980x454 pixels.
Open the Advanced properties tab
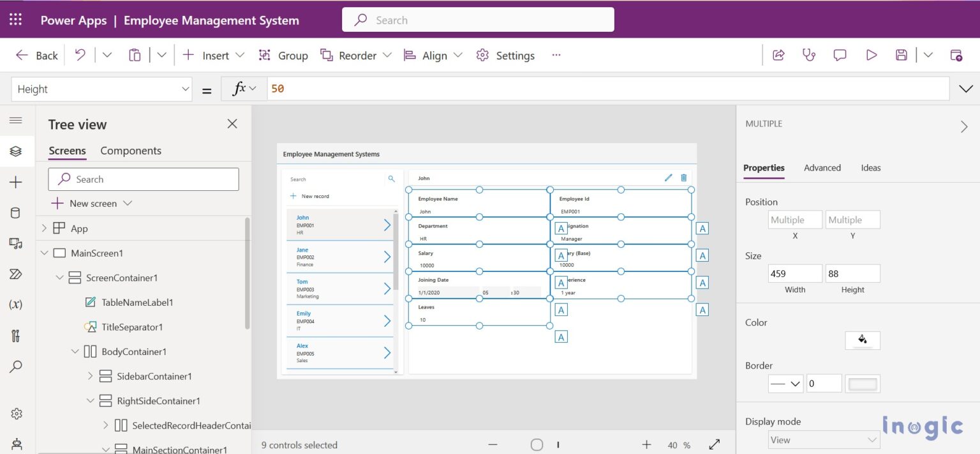pyautogui.click(x=822, y=167)
